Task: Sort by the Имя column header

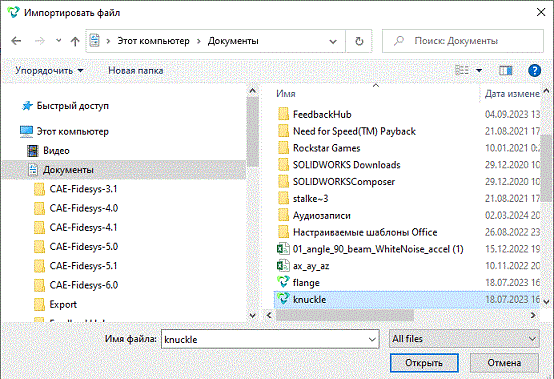Action: pos(285,94)
